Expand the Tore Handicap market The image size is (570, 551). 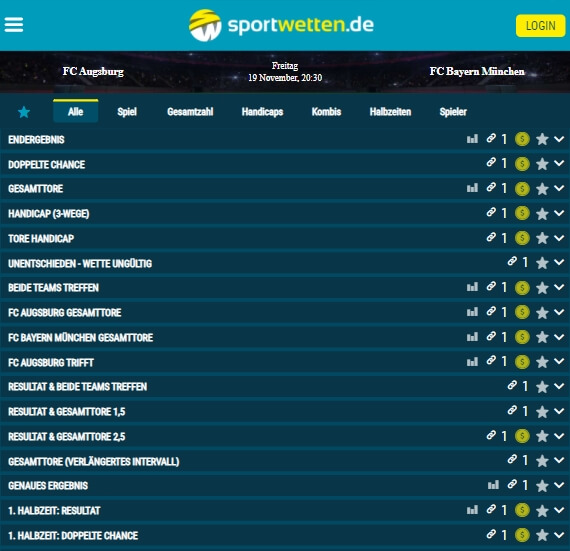(x=559, y=238)
